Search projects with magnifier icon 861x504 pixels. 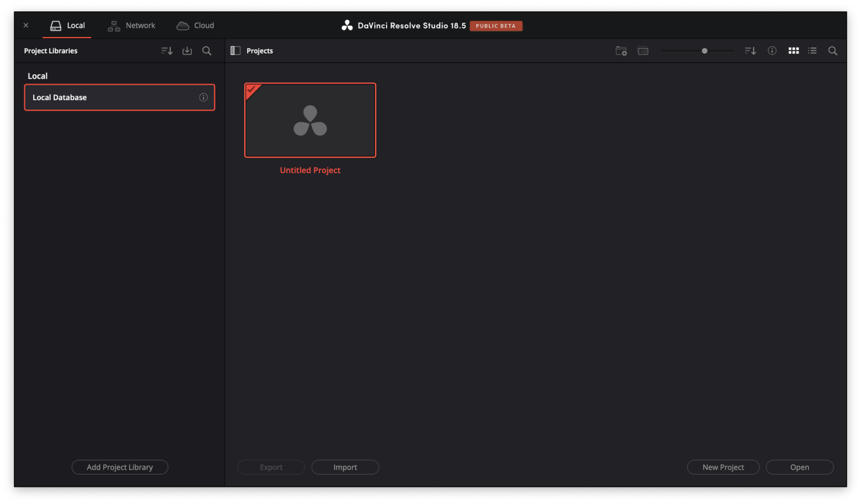pos(833,51)
